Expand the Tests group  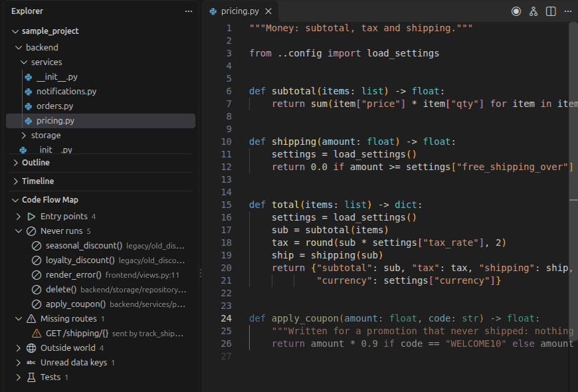pyautogui.click(x=19, y=377)
